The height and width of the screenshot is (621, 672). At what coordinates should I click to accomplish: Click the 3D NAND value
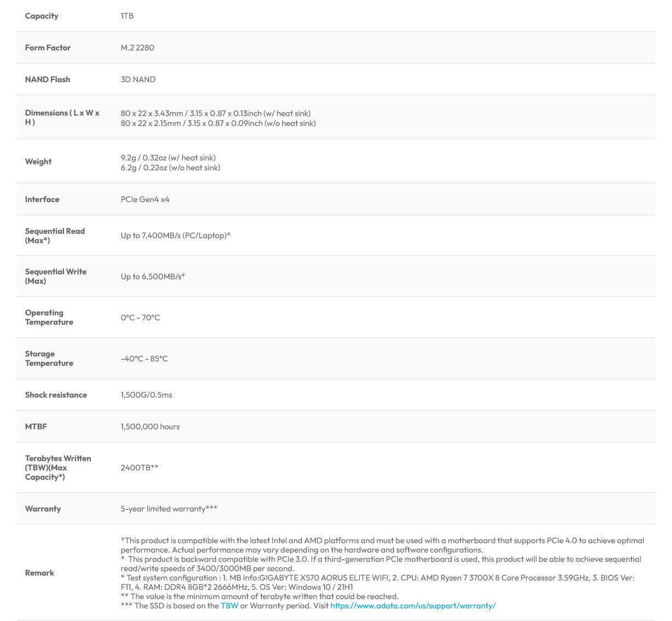(x=138, y=79)
